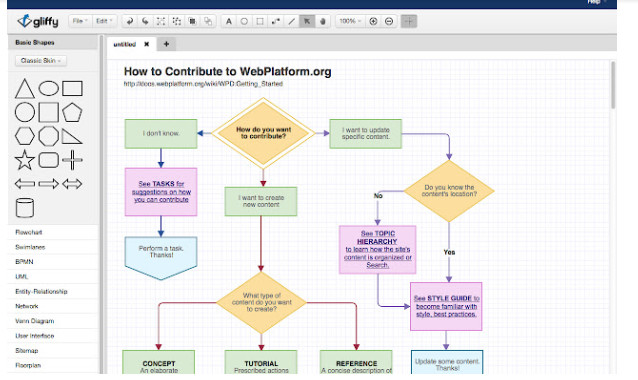This screenshot has height=380, width=638.
Task: Follow the See TASKS for suggestions link
Action: pos(161,192)
